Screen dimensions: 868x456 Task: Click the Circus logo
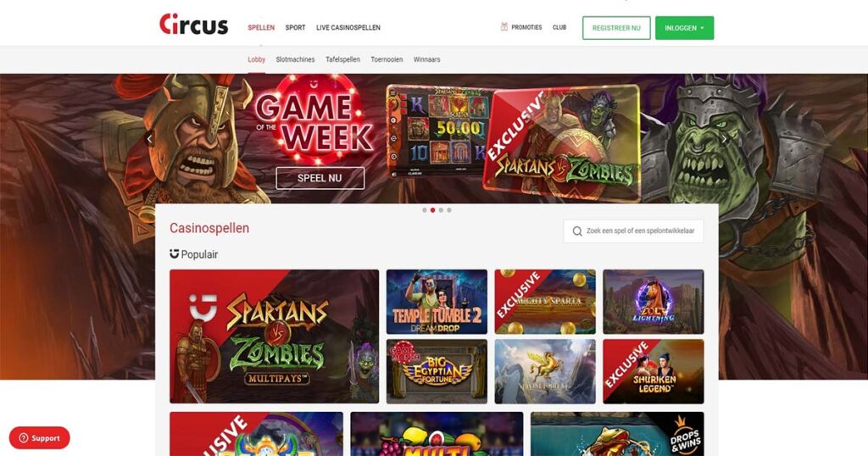pos(194,25)
